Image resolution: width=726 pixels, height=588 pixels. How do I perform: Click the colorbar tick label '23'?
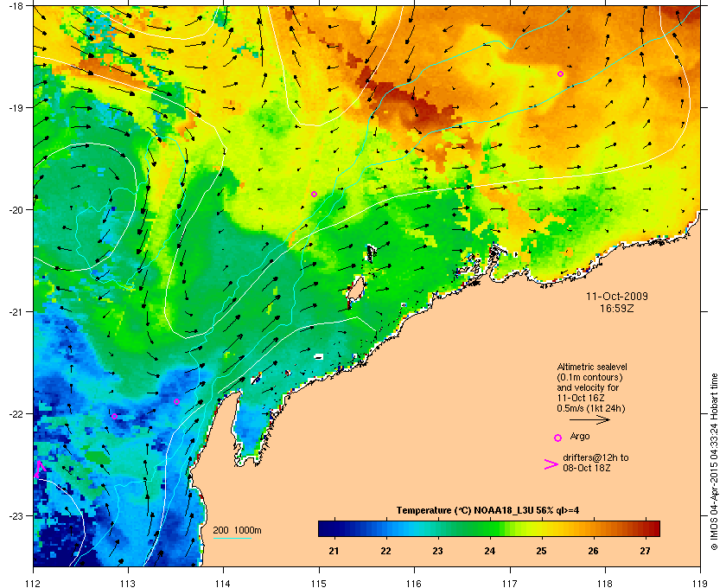coord(437,551)
